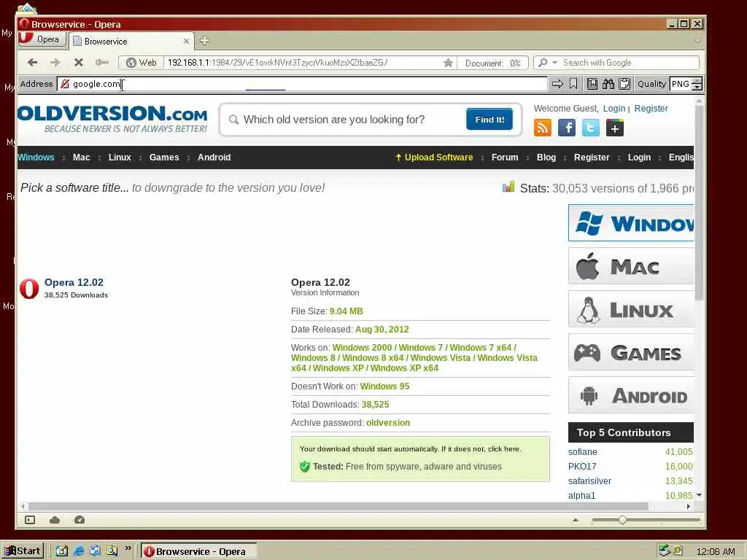747x560 pixels.
Task: Open the Games nav bar item
Action: point(164,157)
